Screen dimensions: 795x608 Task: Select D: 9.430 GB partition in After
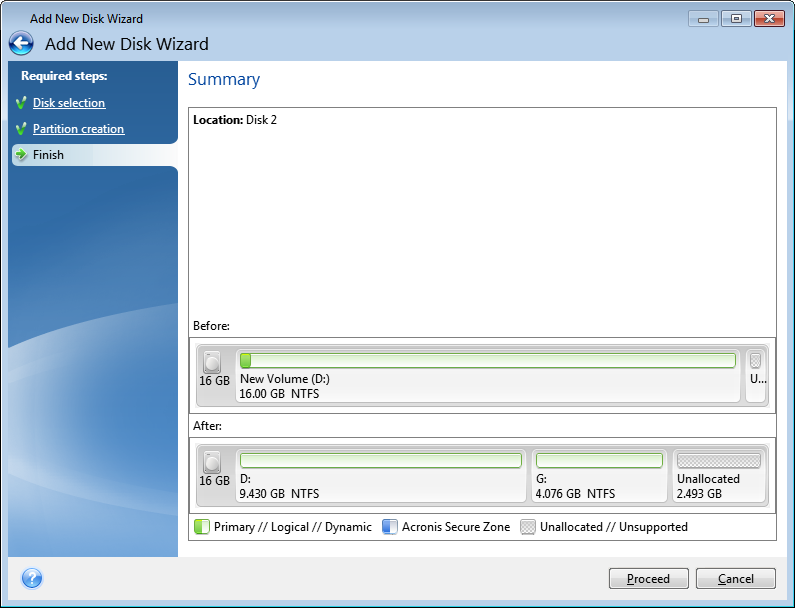[x=381, y=475]
